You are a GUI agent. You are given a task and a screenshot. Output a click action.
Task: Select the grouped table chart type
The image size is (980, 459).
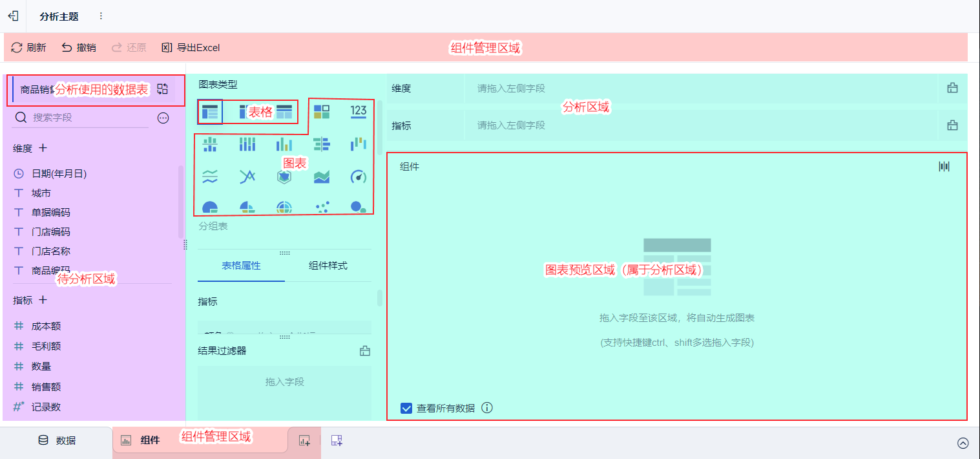pos(210,111)
